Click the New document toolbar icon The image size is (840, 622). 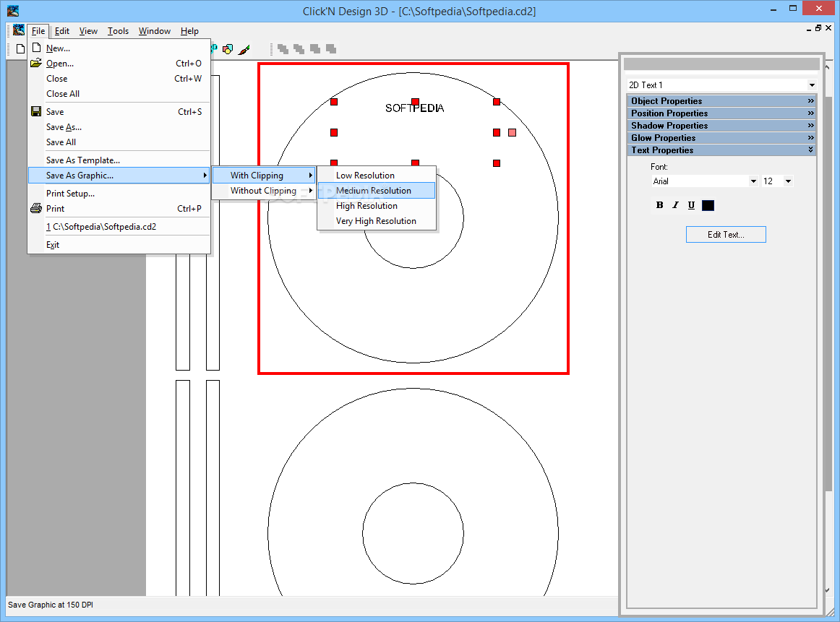[20, 49]
